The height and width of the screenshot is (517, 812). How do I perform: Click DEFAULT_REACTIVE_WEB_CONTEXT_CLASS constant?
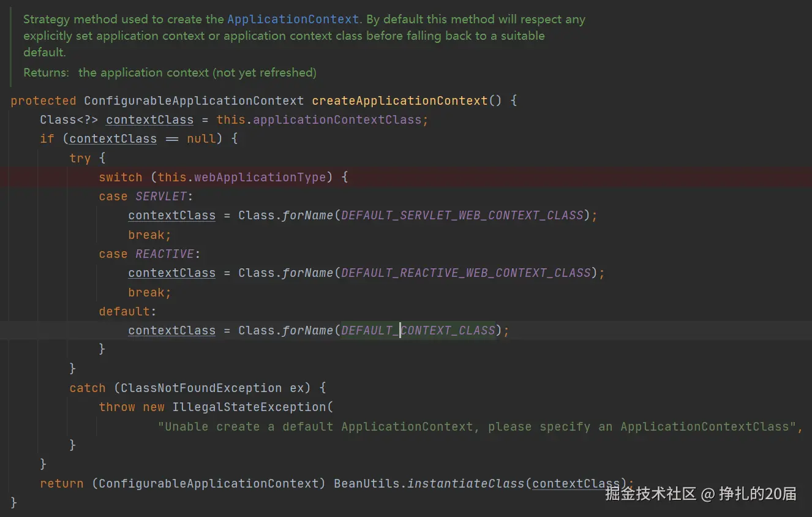[466, 273]
